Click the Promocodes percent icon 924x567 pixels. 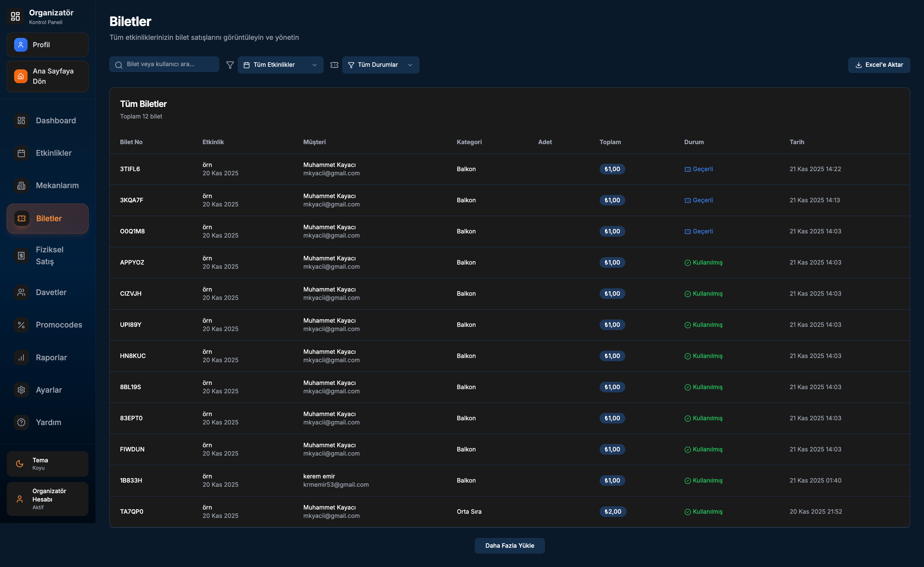(21, 325)
